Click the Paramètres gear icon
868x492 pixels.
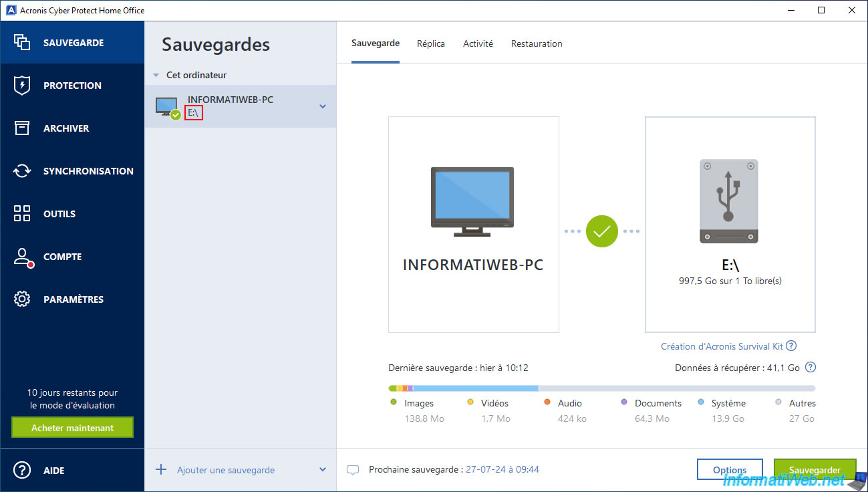[x=22, y=299]
